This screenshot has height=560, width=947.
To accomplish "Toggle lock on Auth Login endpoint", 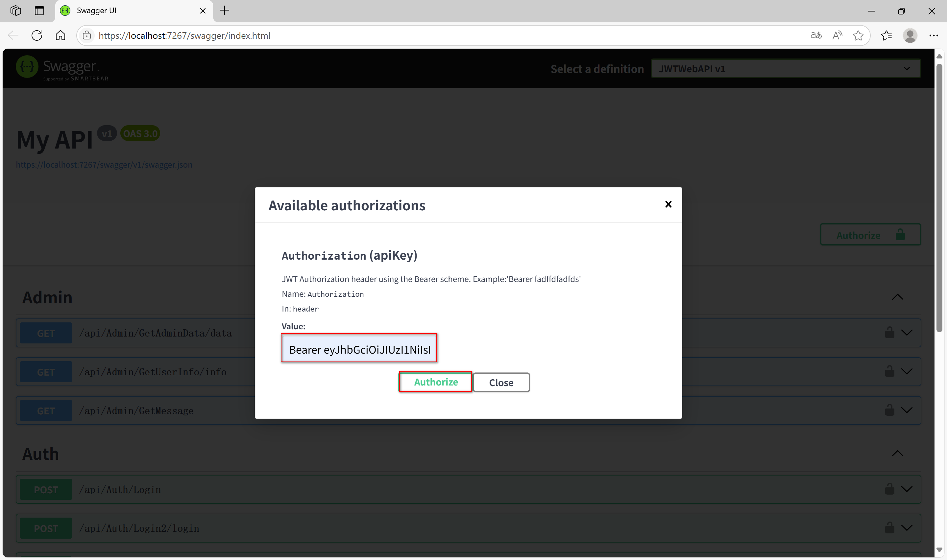I will pos(889,489).
